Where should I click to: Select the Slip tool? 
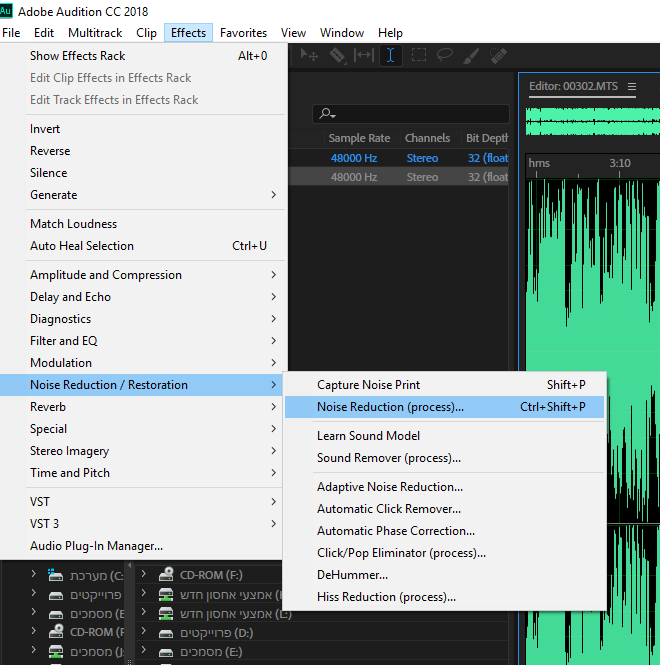tap(364, 56)
